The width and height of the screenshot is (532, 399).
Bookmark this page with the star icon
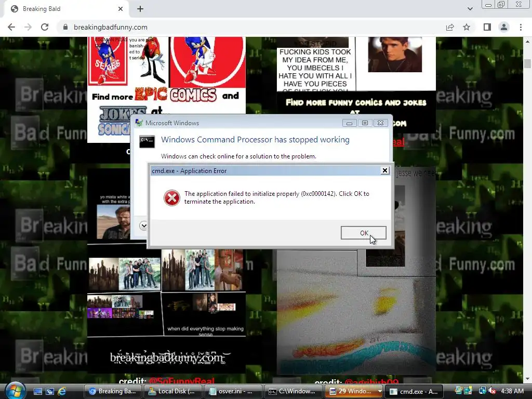coord(467,27)
